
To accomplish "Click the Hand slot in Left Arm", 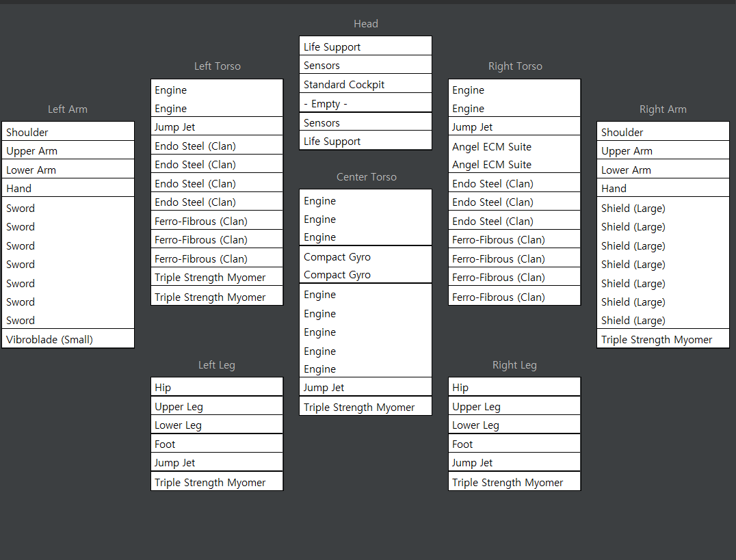I will [68, 188].
